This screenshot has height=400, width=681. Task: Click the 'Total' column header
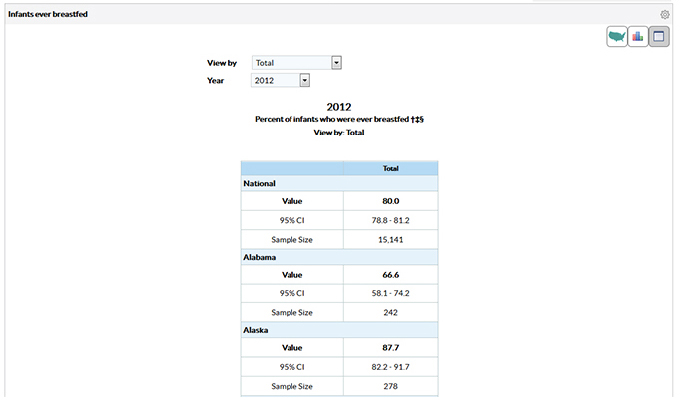pos(390,169)
